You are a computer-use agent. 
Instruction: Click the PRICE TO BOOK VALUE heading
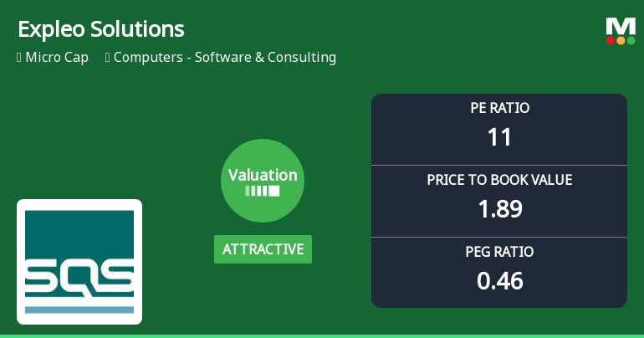click(499, 180)
